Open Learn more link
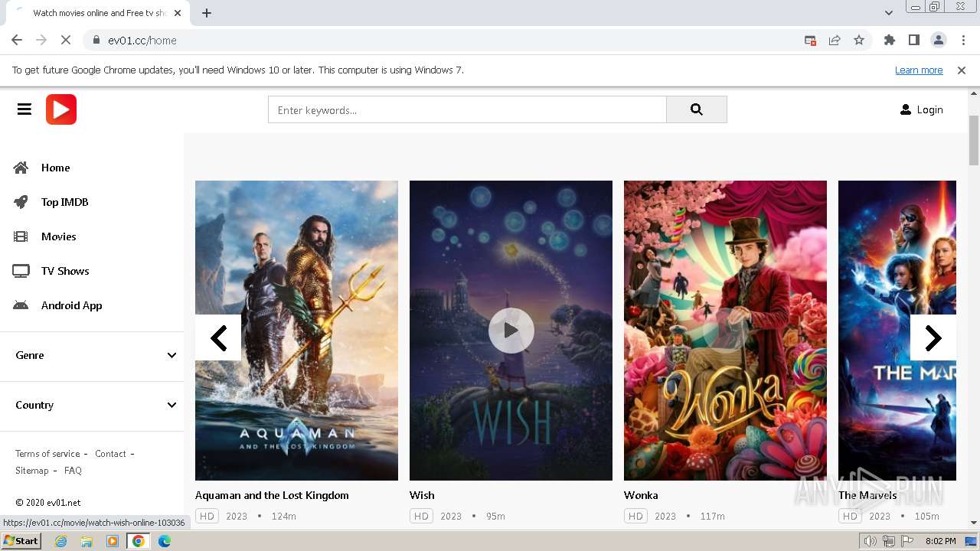This screenshot has height=551, width=980. pyautogui.click(x=919, y=70)
